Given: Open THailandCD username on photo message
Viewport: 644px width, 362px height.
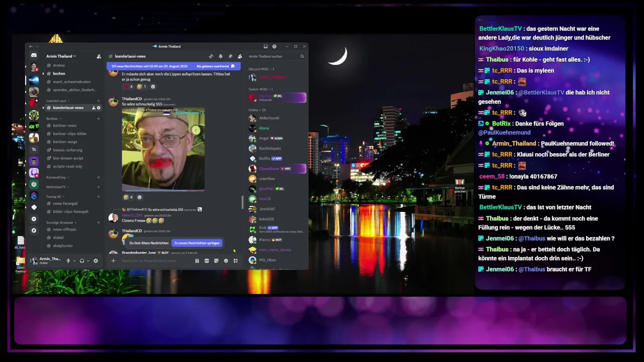Looking at the screenshot, I should coord(132,99).
